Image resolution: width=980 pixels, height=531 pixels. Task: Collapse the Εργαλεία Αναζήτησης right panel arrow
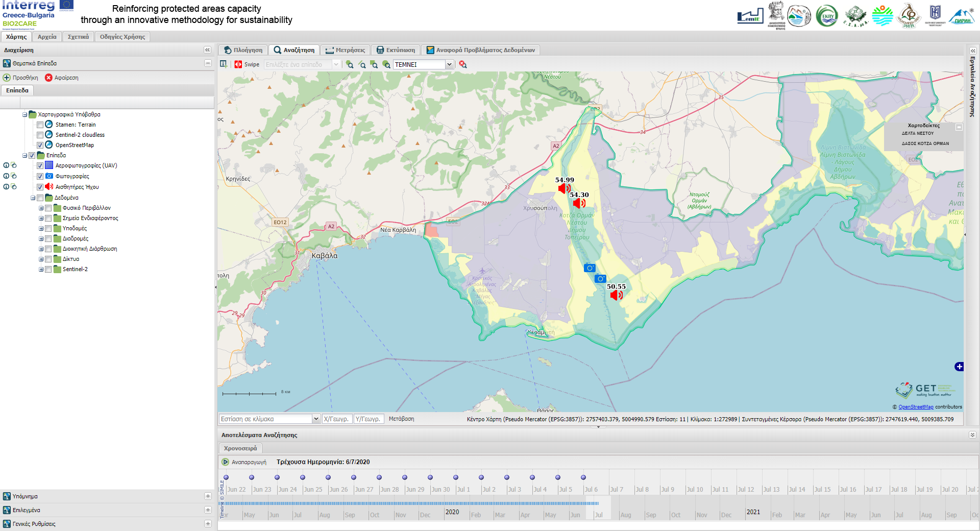[x=973, y=51]
